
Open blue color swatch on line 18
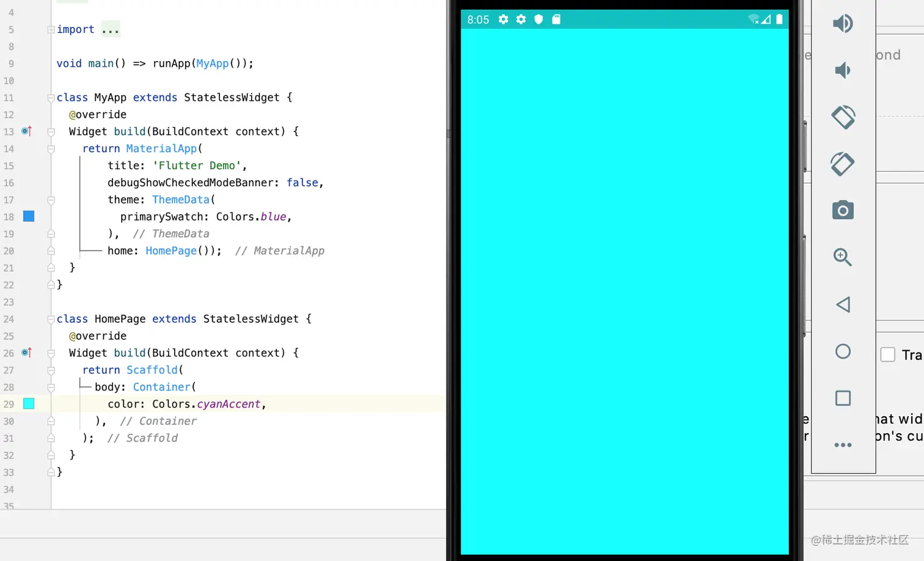point(29,216)
